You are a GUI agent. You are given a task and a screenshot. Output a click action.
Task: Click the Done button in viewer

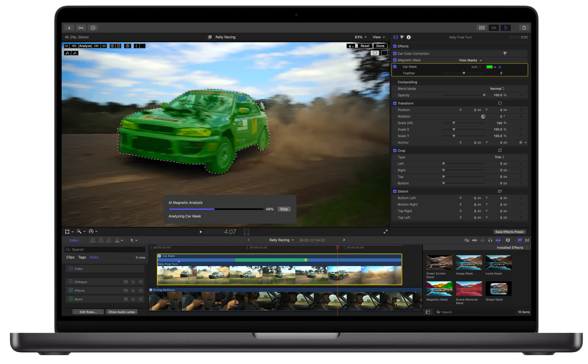point(380,46)
